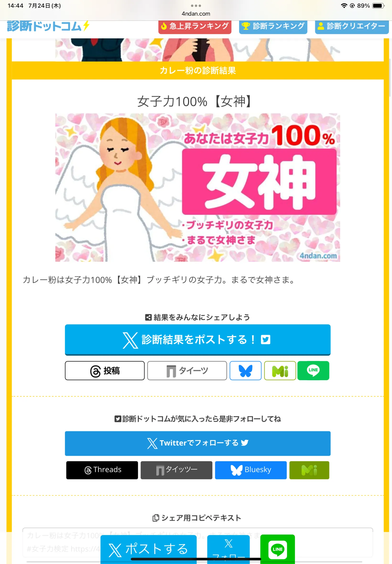392x564 pixels.
Task: Follow on Bluesky button
Action: (x=251, y=470)
